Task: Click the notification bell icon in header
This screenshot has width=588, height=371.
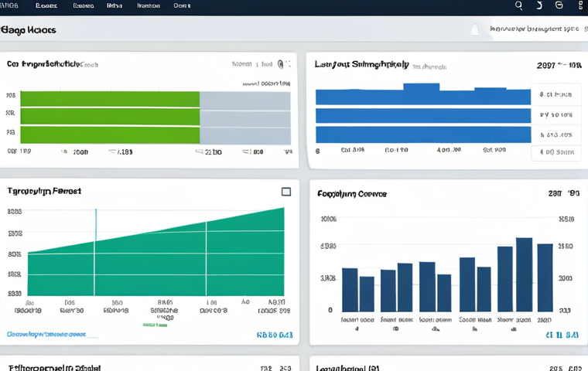Action: click(x=475, y=29)
